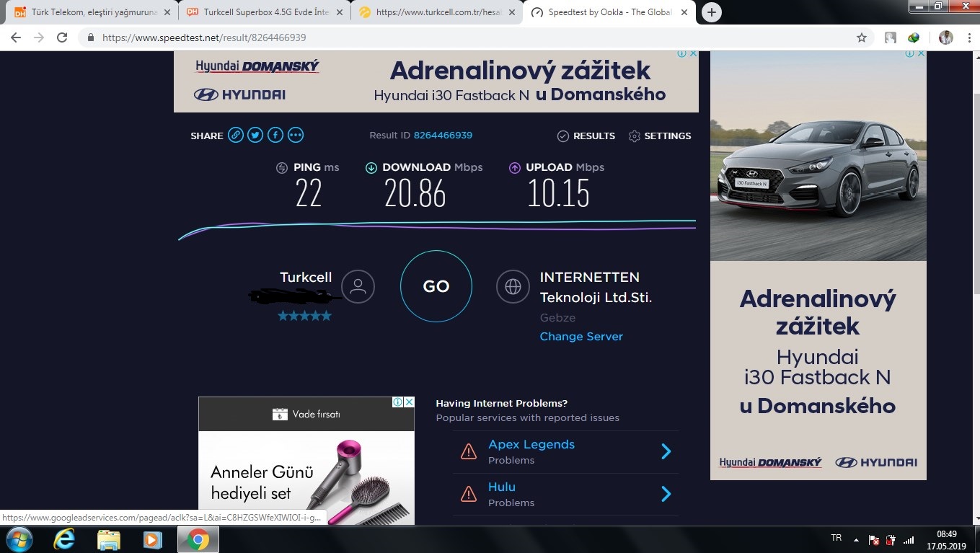
Task: Click the Chrome taskbar button
Action: pos(197,539)
